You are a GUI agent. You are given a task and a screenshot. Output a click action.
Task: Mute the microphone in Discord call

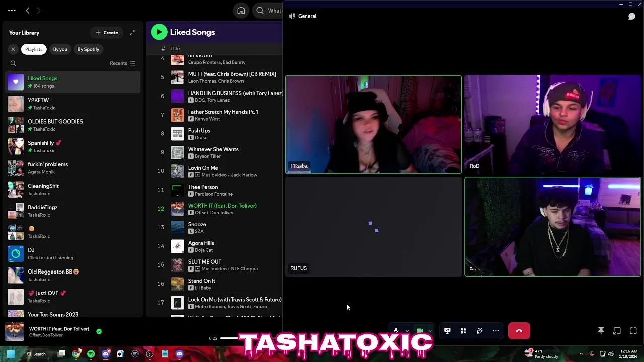[396, 330]
